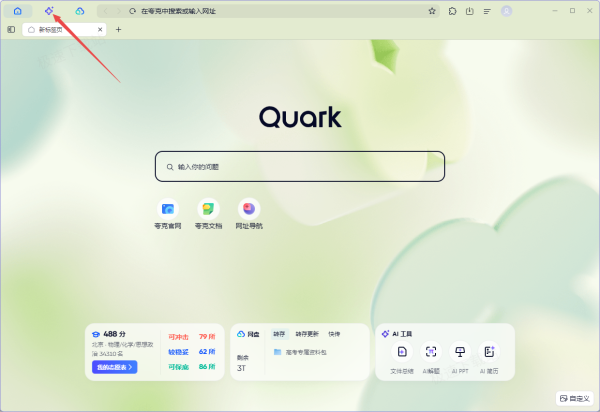Viewport: 600px width, 412px height.
Task: Open the AI PPT tool
Action: coord(460,357)
